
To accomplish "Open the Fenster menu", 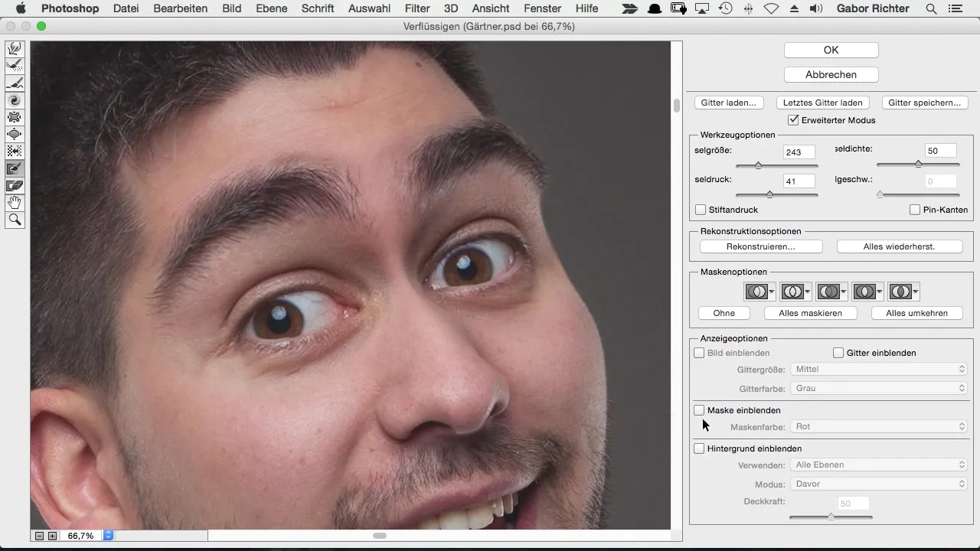I will 543,9.
